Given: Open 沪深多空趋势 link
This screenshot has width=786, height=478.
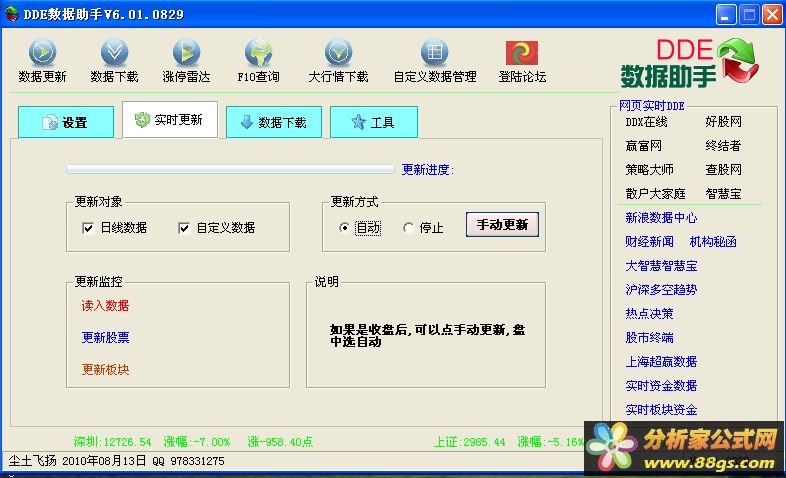Looking at the screenshot, I should 661,290.
